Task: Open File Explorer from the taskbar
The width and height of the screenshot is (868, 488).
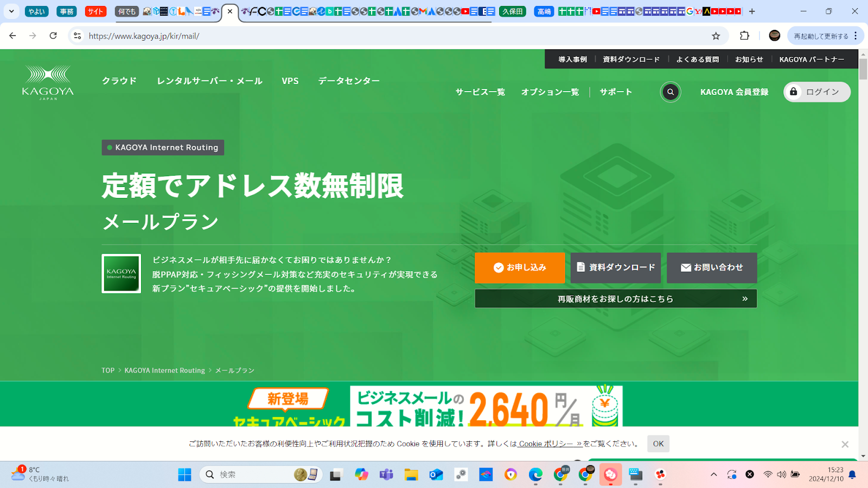Action: 411,474
